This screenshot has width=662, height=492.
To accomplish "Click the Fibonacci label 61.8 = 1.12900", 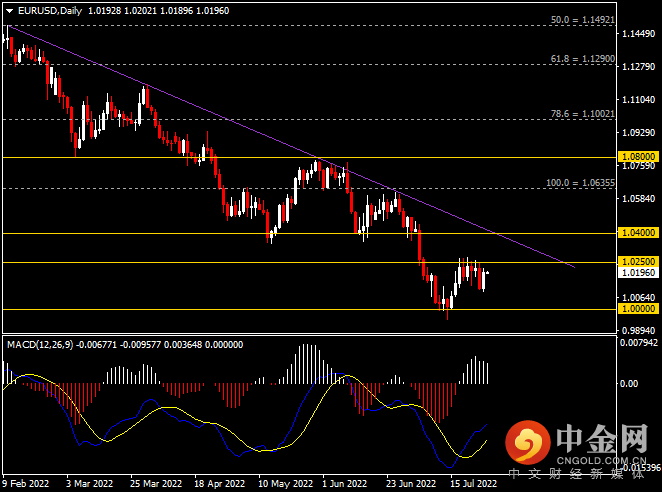I will click(583, 59).
